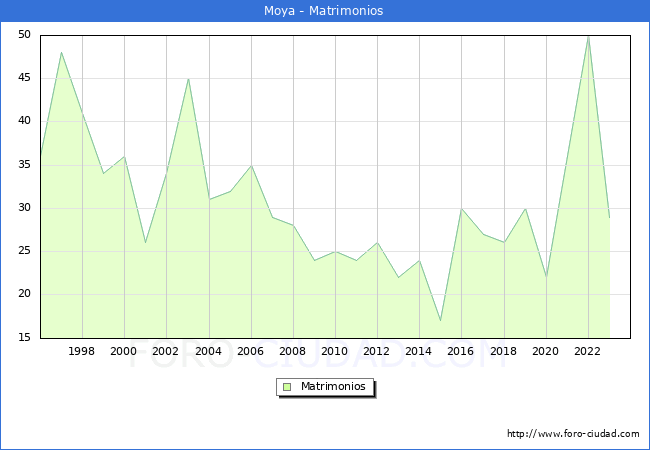Click the 2004 x-axis label
This screenshot has width=650, height=450.
point(209,352)
